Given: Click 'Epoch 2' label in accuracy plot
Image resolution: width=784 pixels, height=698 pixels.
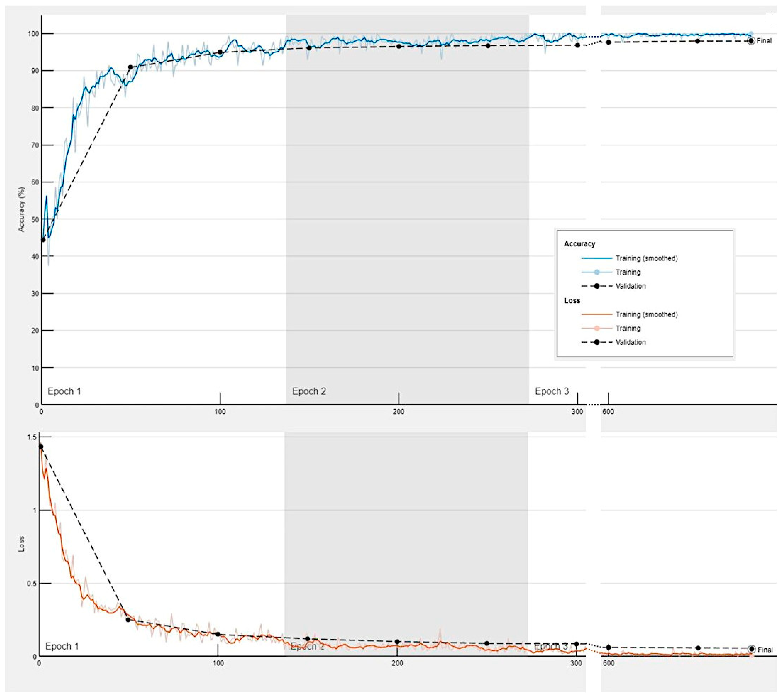Looking at the screenshot, I should point(309,391).
